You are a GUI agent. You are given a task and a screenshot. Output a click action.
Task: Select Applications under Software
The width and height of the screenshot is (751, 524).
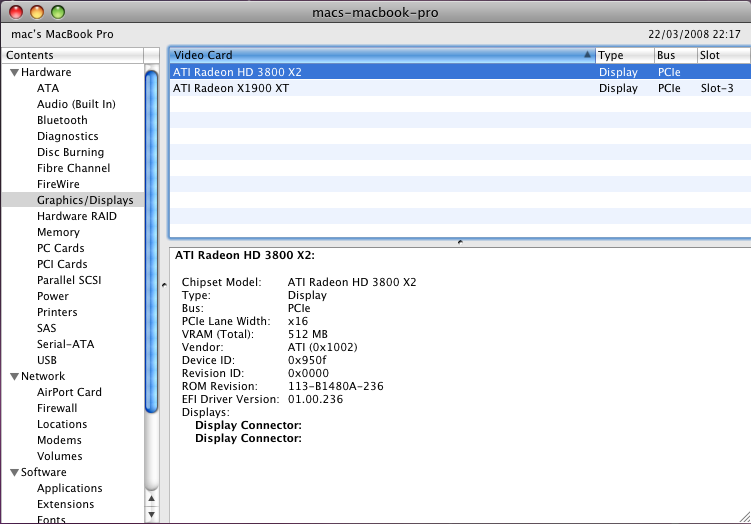click(69, 489)
